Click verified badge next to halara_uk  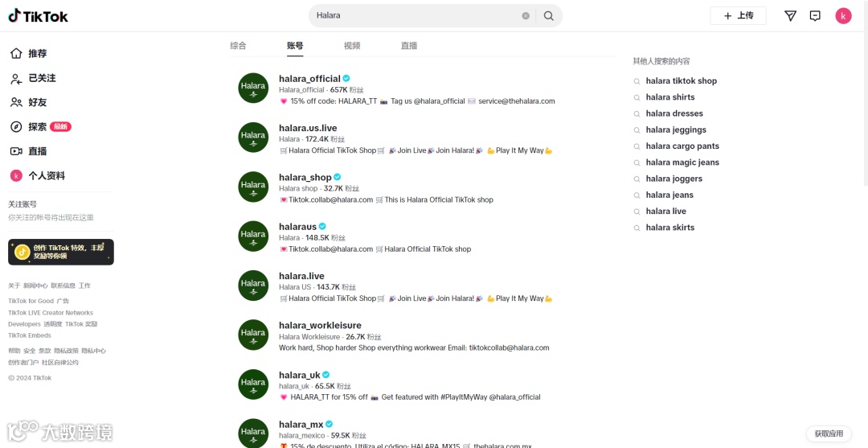click(326, 375)
